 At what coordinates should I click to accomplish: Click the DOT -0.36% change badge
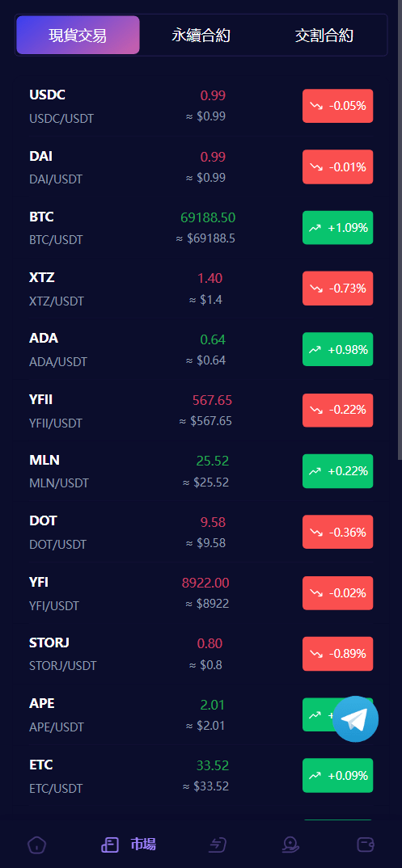[338, 532]
